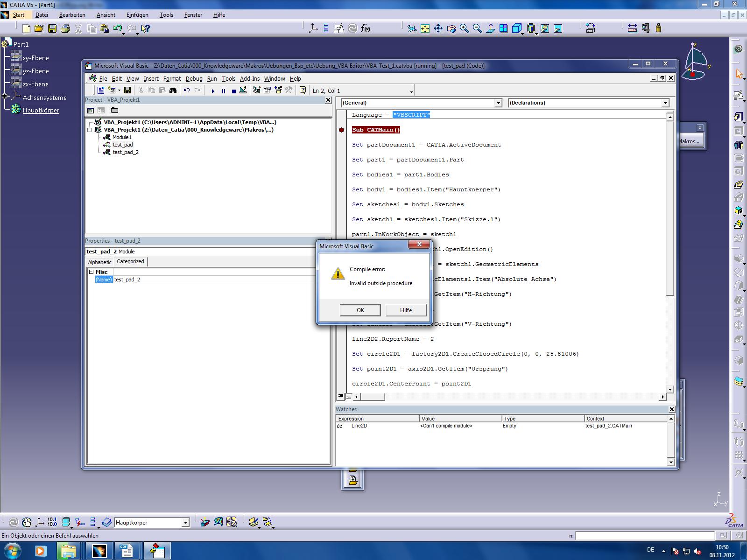
Task: Click Undo in the VBA toolbar
Action: (x=187, y=90)
